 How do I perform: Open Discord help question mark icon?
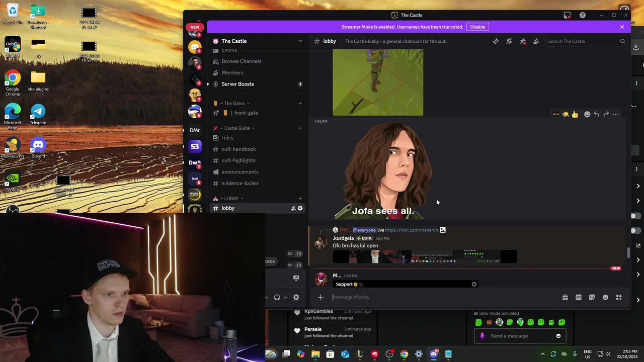coord(582,15)
